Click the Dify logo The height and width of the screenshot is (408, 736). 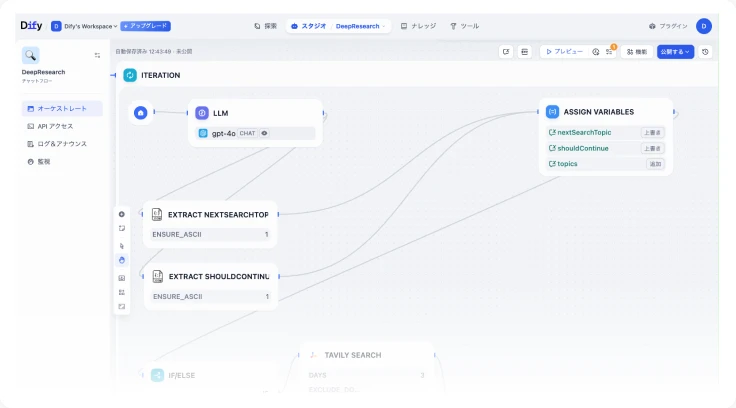coord(31,26)
